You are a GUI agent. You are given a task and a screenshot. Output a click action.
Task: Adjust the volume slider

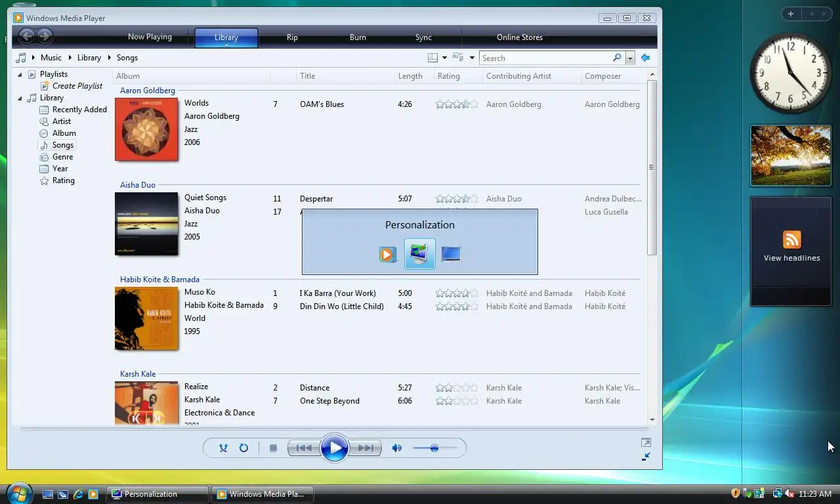tap(434, 448)
